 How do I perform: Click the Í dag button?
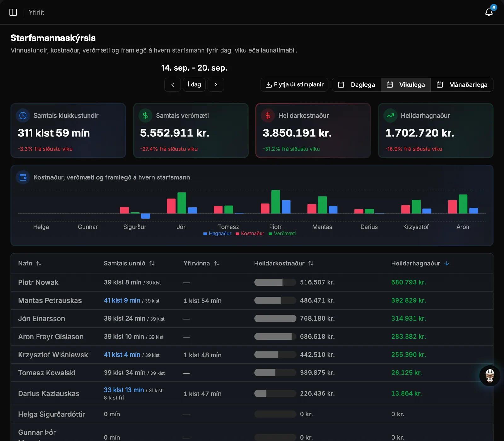[194, 84]
